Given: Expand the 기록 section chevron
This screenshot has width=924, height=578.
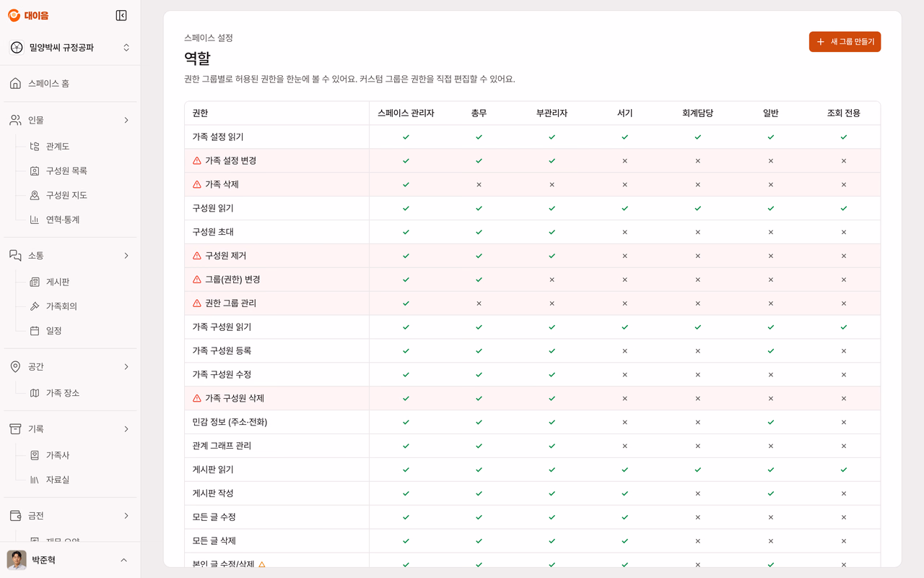Looking at the screenshot, I should click(x=126, y=429).
